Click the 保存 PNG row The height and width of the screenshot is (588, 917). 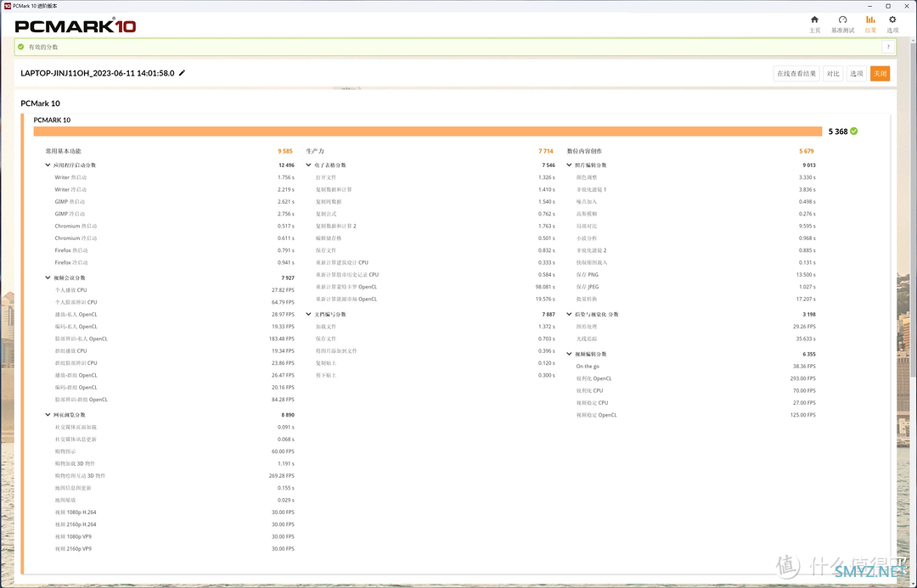click(696, 275)
